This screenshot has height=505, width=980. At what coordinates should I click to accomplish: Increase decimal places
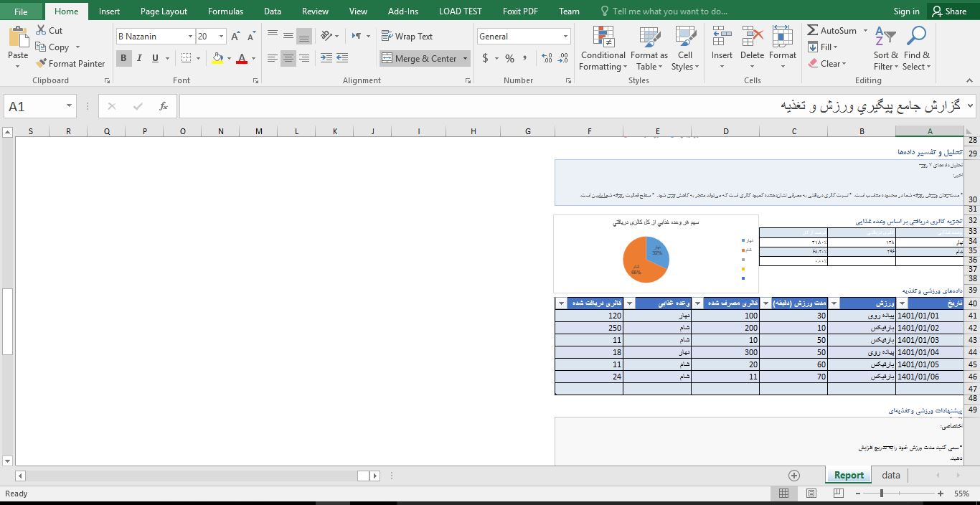pyautogui.click(x=547, y=59)
